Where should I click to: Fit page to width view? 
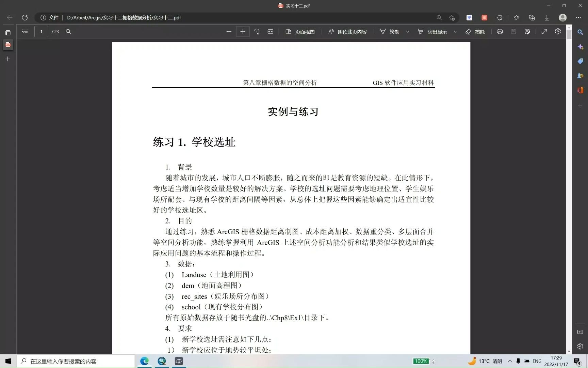click(x=271, y=31)
